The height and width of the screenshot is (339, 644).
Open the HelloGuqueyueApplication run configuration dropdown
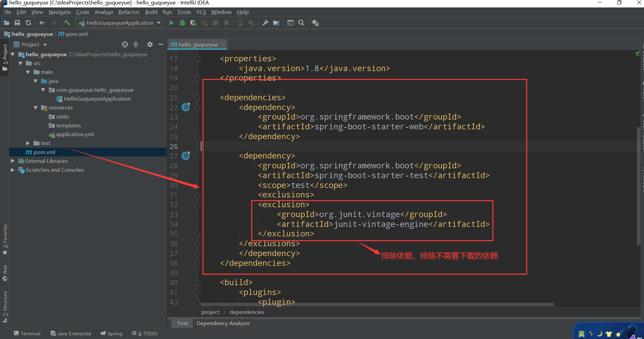tap(159, 23)
